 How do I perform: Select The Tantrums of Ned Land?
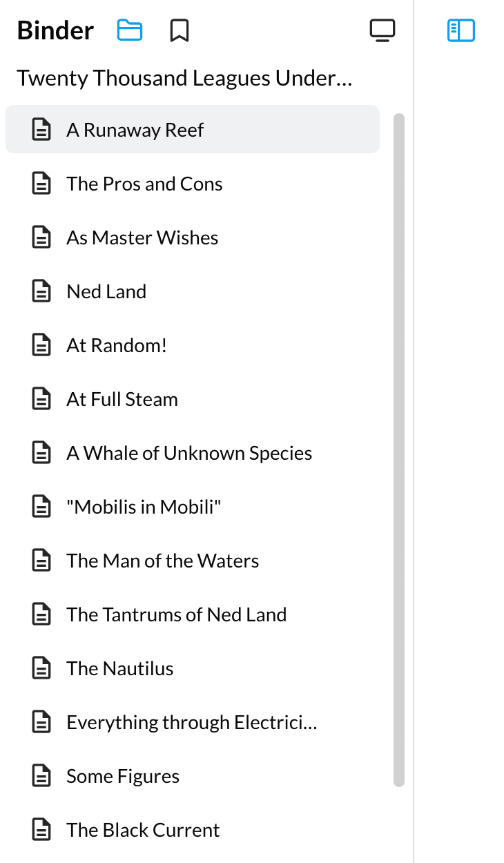(x=176, y=614)
